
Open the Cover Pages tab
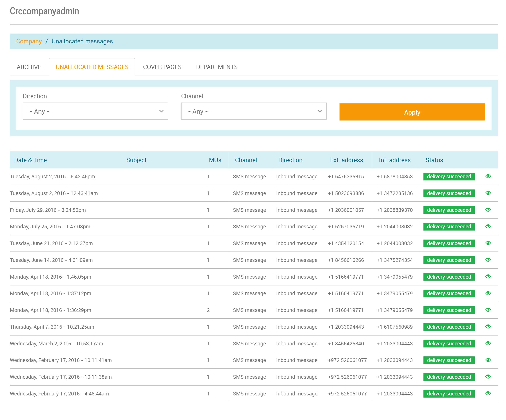point(162,67)
